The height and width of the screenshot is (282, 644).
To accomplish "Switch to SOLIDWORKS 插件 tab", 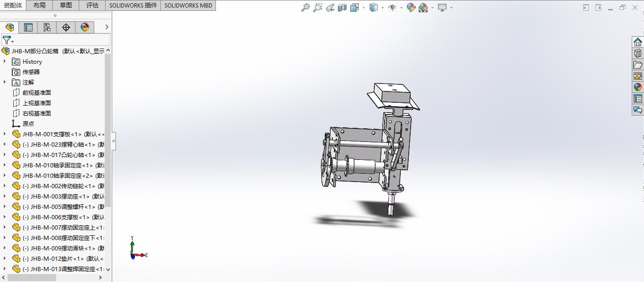I will [x=133, y=5].
